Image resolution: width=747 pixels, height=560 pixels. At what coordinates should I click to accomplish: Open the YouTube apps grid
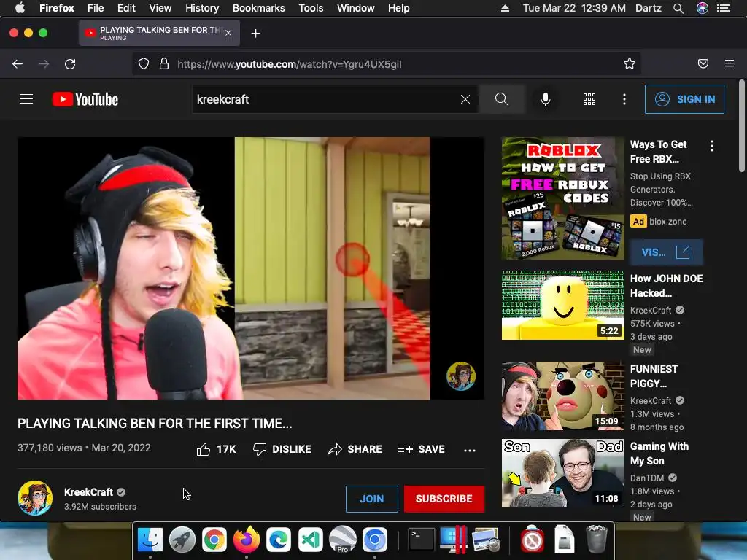tap(589, 99)
